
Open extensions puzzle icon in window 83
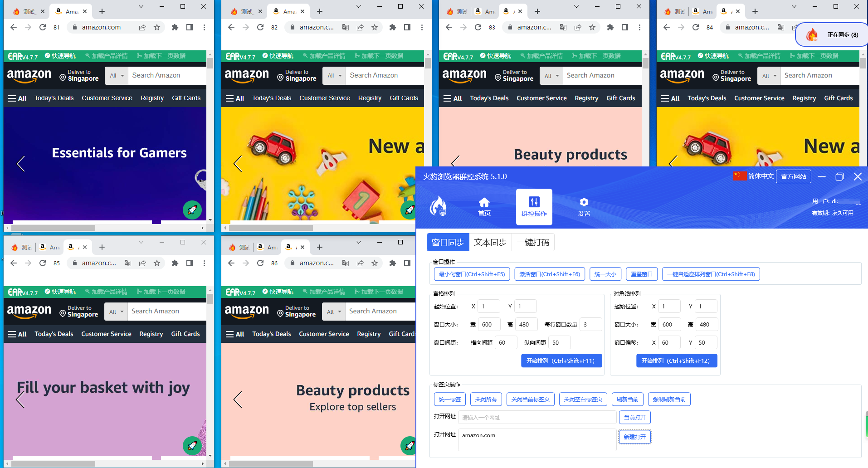pyautogui.click(x=610, y=27)
